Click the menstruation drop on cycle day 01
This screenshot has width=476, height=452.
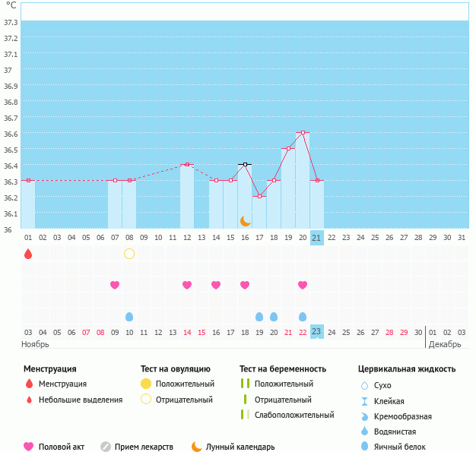click(x=28, y=254)
